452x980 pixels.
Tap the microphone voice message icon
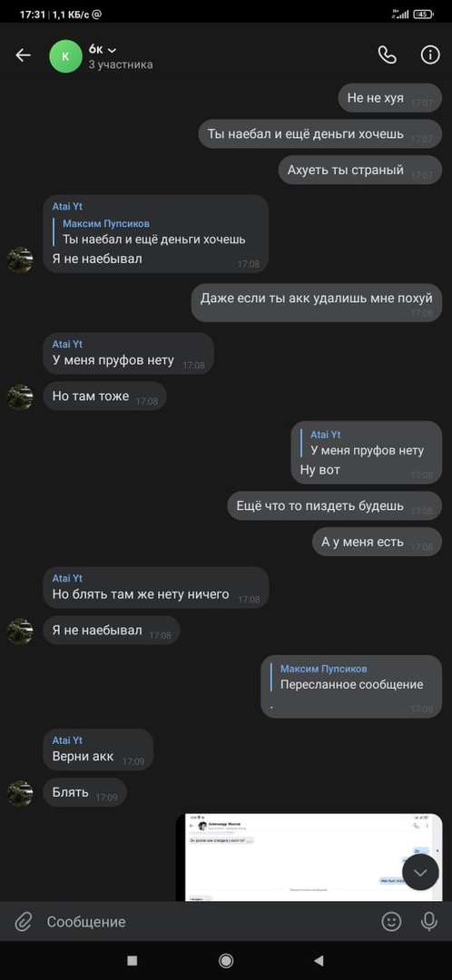tap(429, 921)
